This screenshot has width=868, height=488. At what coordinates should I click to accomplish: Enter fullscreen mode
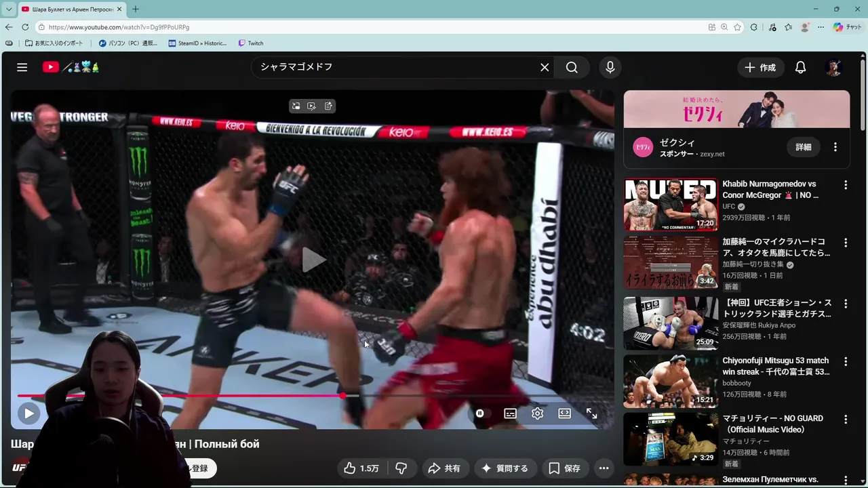coord(591,413)
